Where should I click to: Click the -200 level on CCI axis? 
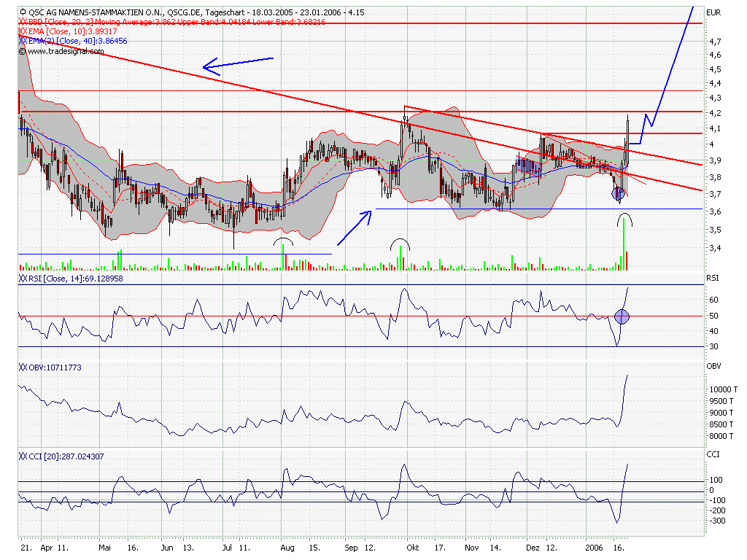[716, 510]
